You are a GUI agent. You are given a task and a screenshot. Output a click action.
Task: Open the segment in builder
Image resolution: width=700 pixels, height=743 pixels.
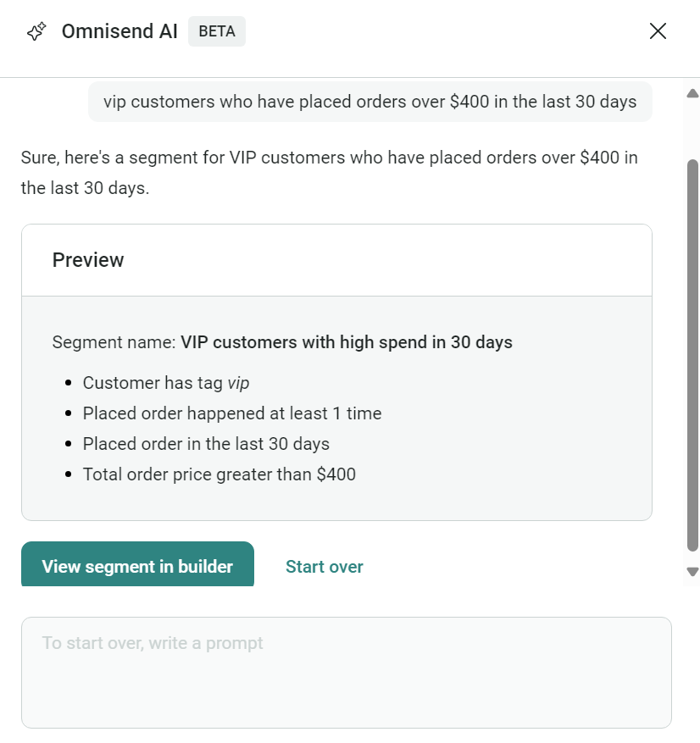[x=137, y=564]
